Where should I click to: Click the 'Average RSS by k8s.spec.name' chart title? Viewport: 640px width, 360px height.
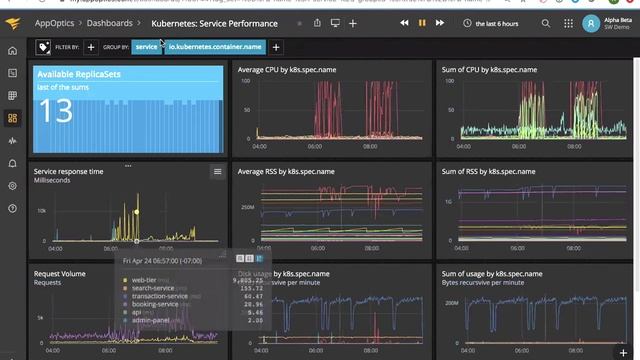click(286, 172)
